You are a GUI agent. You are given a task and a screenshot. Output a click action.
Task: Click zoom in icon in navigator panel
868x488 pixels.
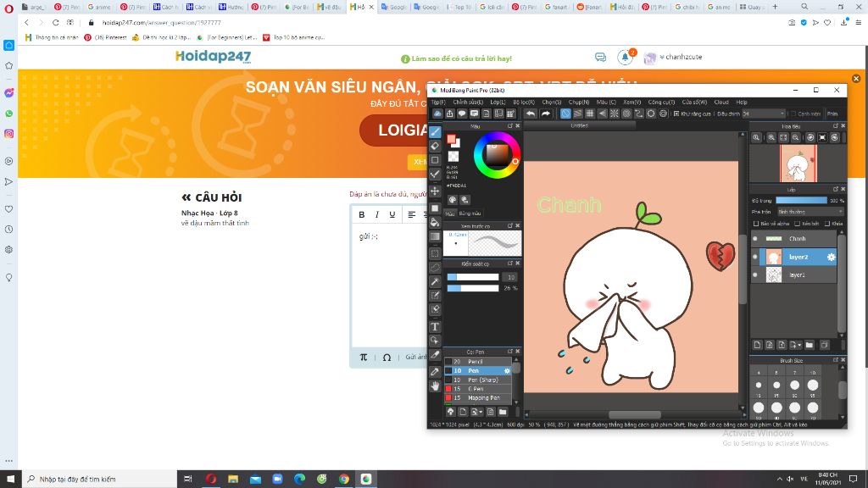click(x=771, y=137)
